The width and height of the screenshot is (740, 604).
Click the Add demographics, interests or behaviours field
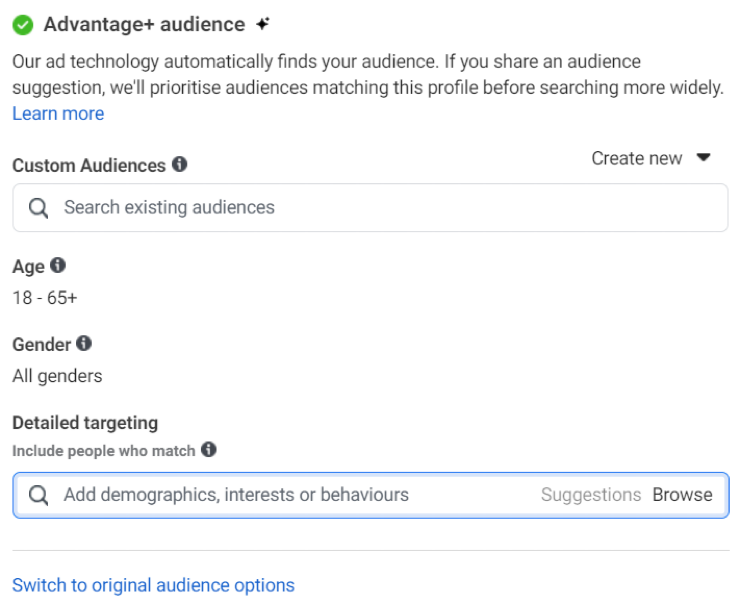[290, 495]
